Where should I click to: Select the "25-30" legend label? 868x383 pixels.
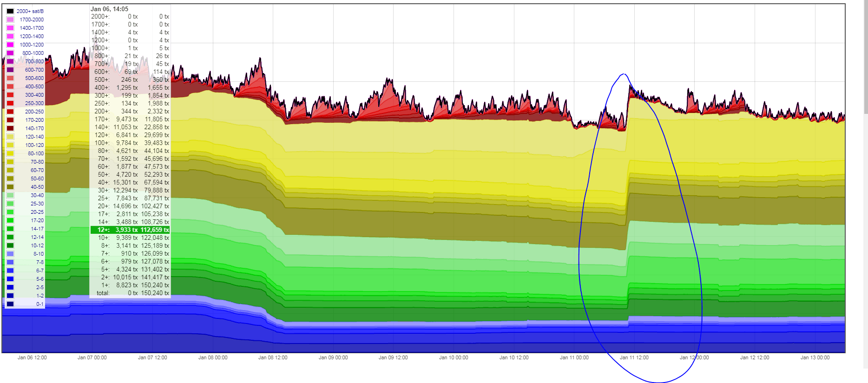[x=37, y=204]
